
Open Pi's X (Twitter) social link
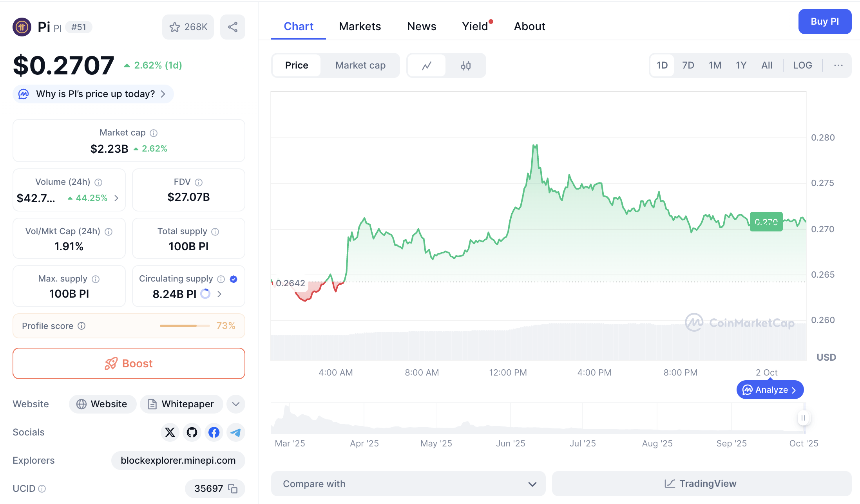coord(170,432)
